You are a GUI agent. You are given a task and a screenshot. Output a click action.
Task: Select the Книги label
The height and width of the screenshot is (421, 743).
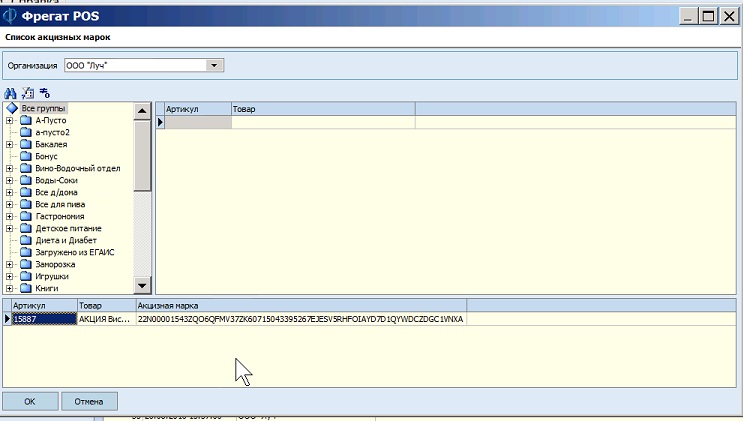(47, 288)
